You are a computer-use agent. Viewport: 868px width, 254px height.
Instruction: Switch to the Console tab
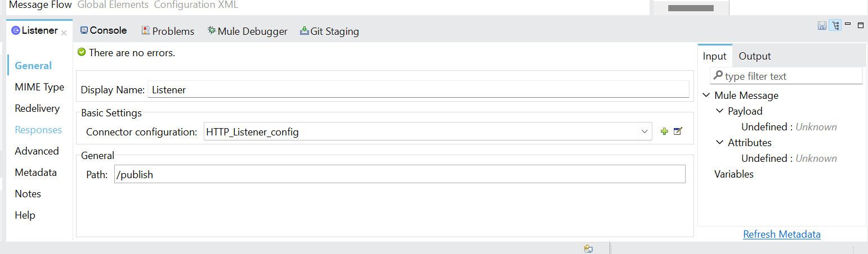coord(104,31)
